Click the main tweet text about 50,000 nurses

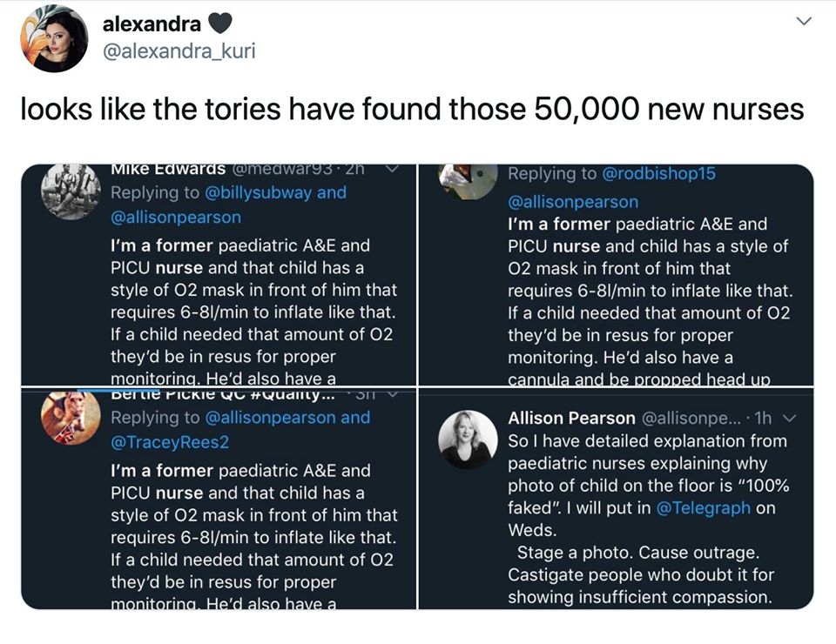[x=412, y=110]
